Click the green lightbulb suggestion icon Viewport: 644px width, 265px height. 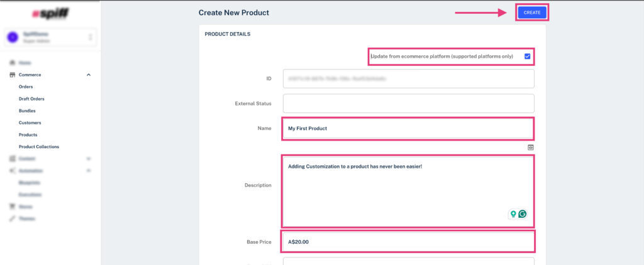point(513,214)
